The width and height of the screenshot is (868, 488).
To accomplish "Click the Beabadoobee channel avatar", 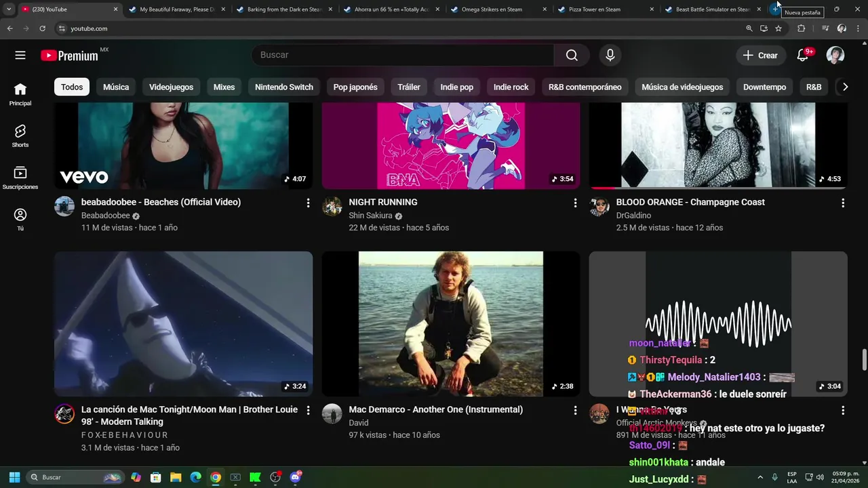I will coord(64,207).
